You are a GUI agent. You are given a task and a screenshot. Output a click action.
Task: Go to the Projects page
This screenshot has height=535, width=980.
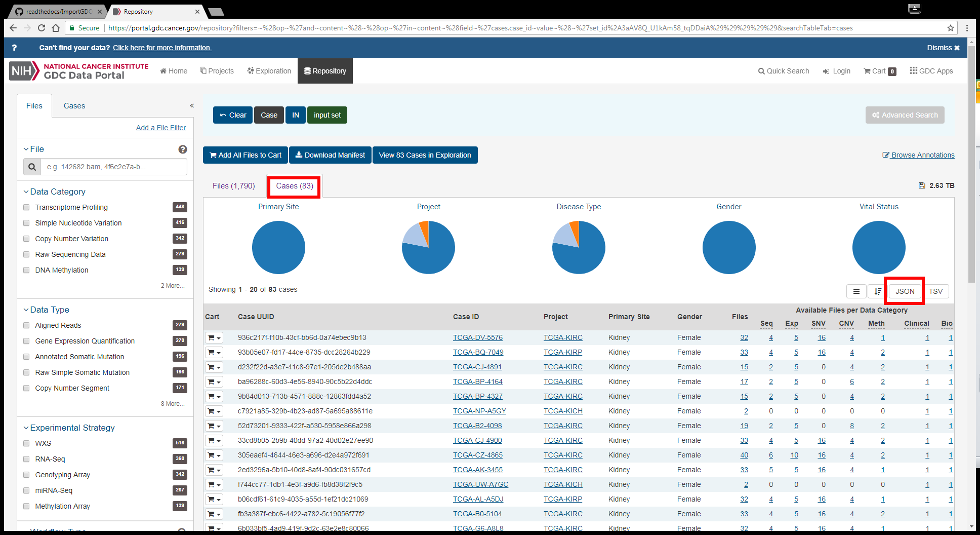click(x=217, y=71)
